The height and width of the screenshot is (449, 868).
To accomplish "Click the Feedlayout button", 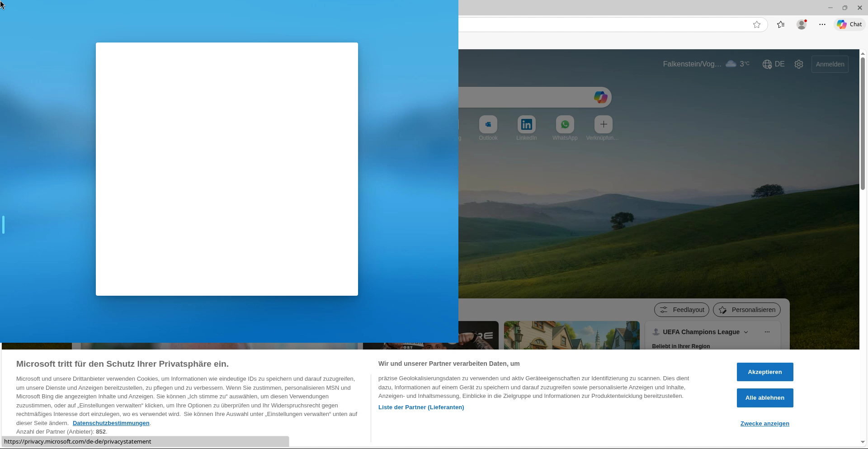I will pyautogui.click(x=682, y=310).
